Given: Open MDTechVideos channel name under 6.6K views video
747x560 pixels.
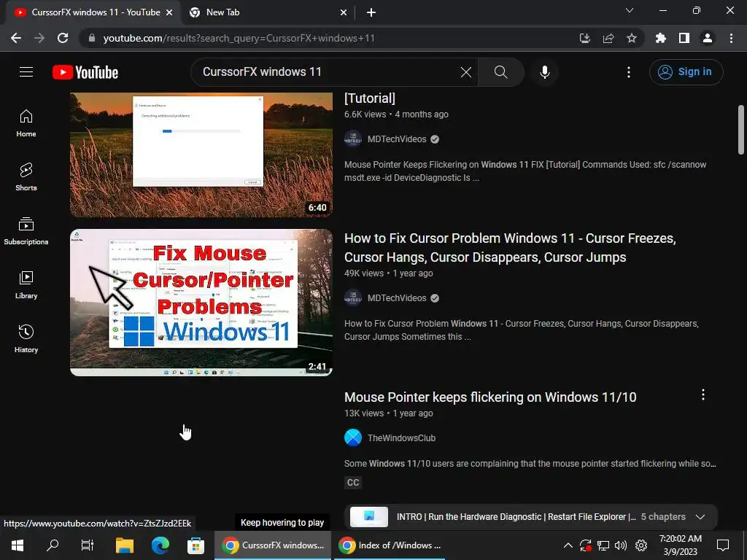Looking at the screenshot, I should click(x=397, y=139).
